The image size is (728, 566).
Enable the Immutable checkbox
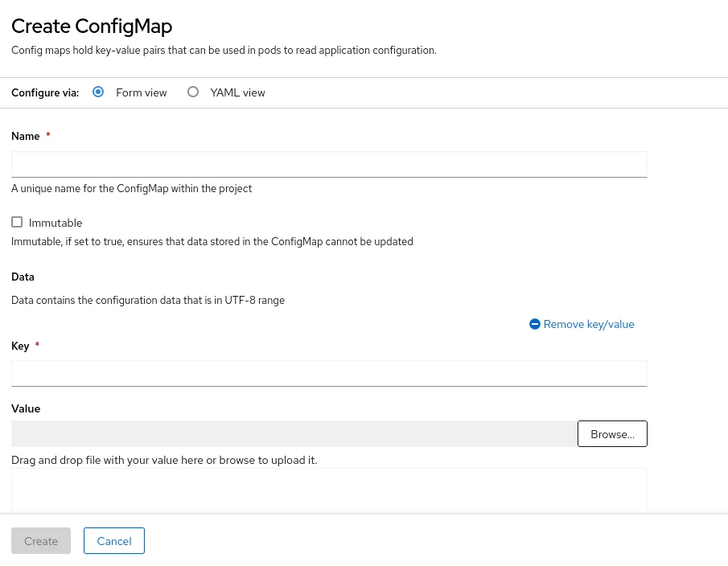(17, 222)
